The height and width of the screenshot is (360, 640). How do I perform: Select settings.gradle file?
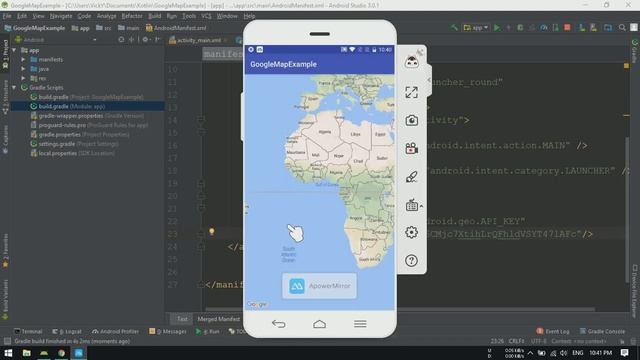pos(74,144)
